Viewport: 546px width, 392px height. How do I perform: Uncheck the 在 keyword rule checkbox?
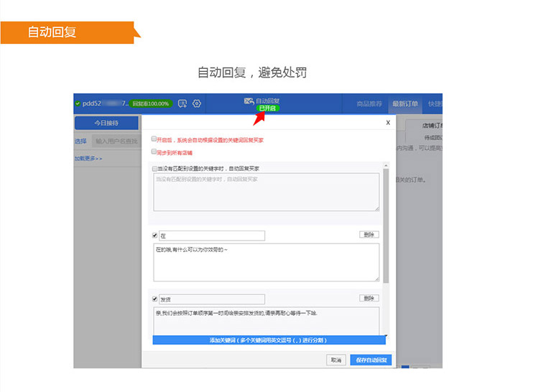[x=154, y=235]
